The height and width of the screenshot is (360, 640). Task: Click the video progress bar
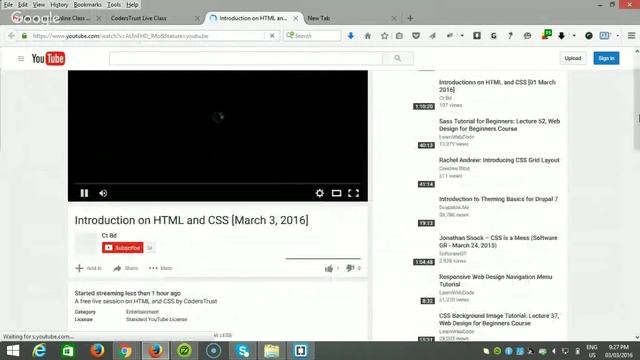click(x=218, y=184)
